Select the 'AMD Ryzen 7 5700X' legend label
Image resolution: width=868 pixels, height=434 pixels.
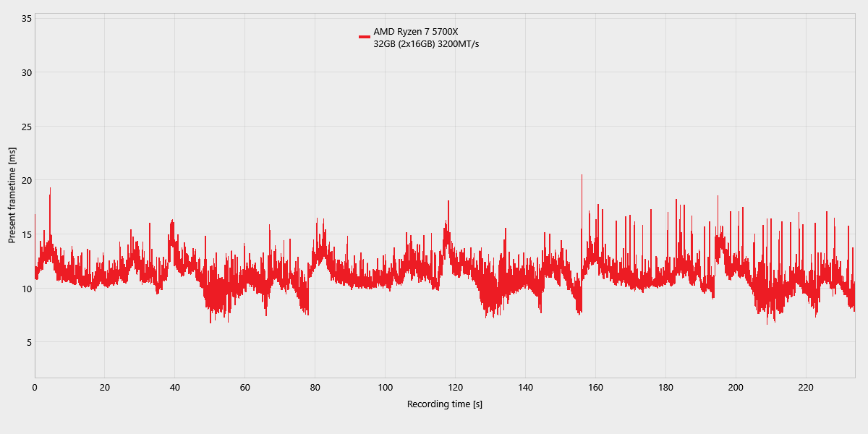415,32
